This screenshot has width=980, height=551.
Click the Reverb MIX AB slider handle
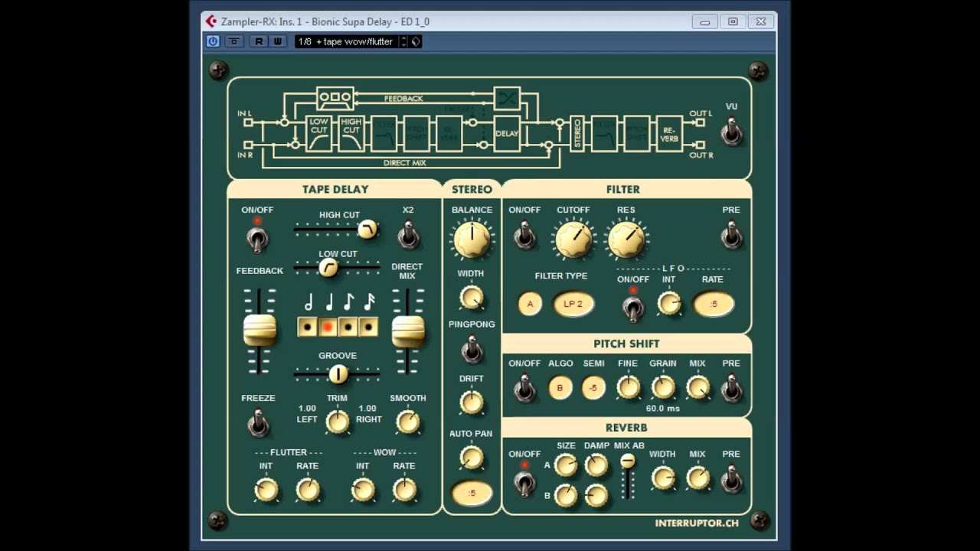tap(628, 461)
